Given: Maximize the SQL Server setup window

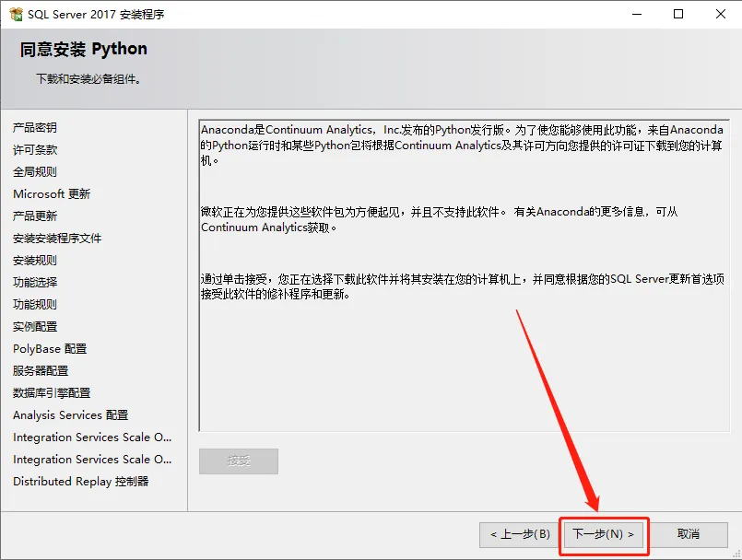Looking at the screenshot, I should [678, 14].
